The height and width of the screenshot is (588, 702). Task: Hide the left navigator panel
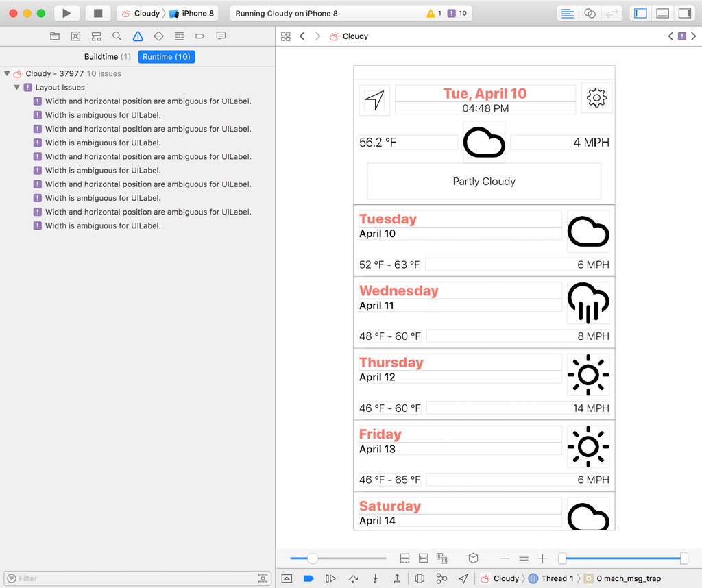click(x=641, y=13)
